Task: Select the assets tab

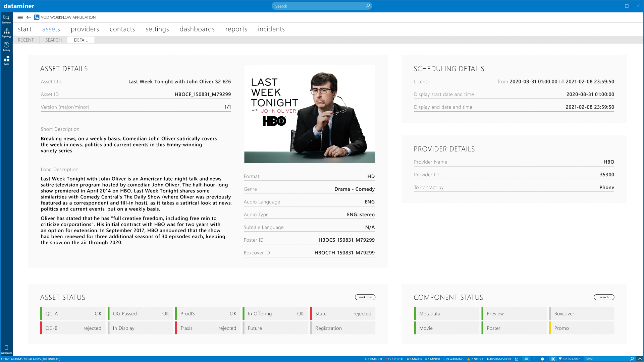Action: pos(51,29)
